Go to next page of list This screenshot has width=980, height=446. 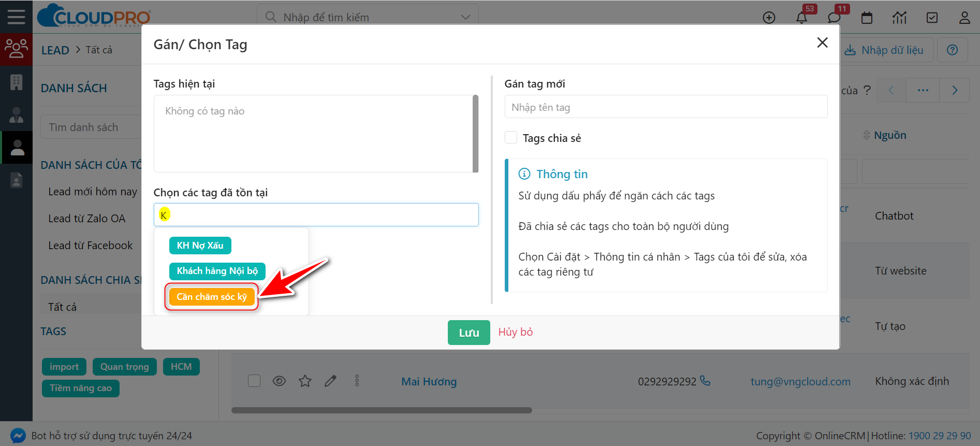click(955, 90)
